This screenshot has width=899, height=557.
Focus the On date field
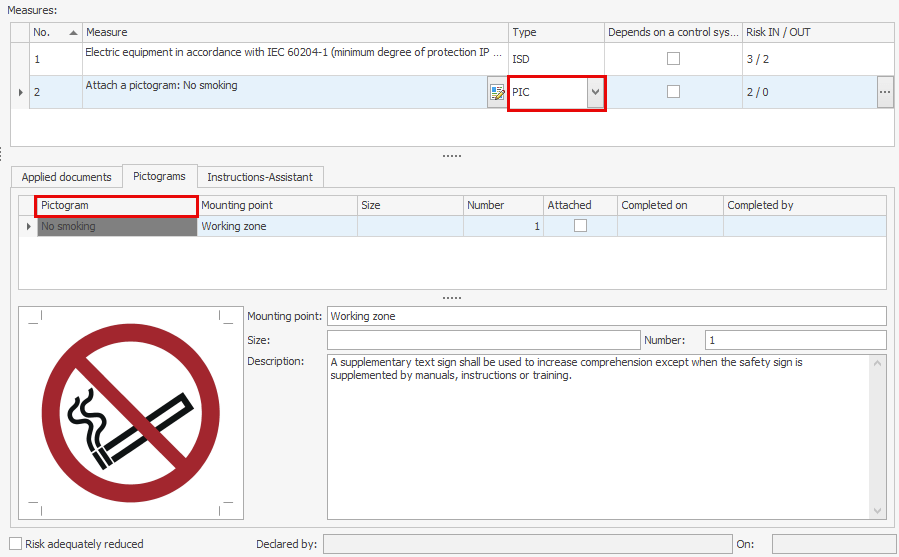pos(834,544)
